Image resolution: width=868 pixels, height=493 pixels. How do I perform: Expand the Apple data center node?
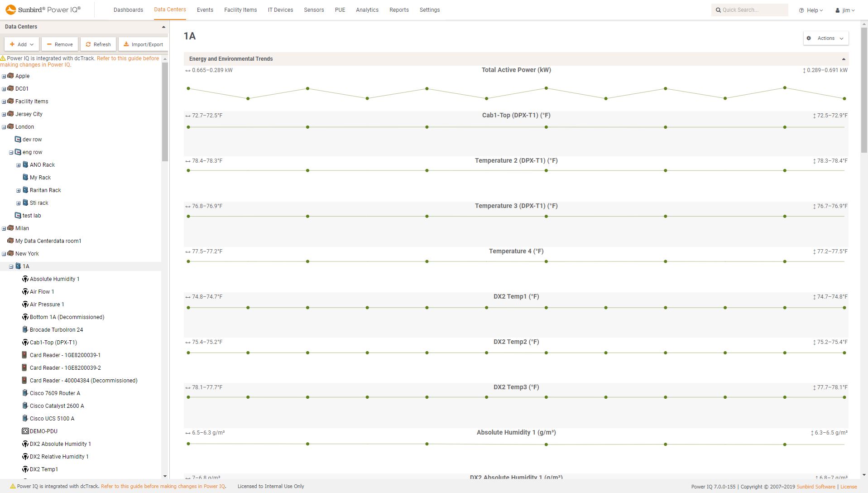coord(4,76)
